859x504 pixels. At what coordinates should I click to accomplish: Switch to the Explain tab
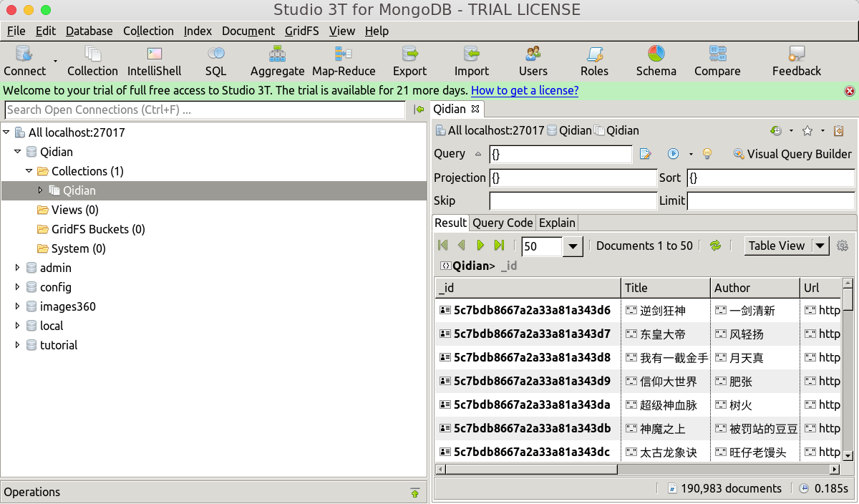[557, 223]
